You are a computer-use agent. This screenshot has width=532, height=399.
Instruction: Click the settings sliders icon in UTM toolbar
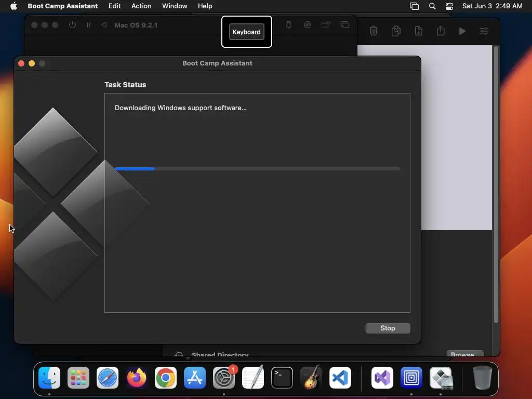coord(484,31)
